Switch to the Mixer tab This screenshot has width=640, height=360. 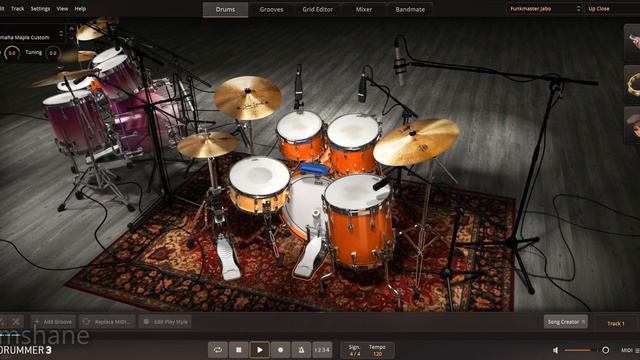(x=364, y=9)
